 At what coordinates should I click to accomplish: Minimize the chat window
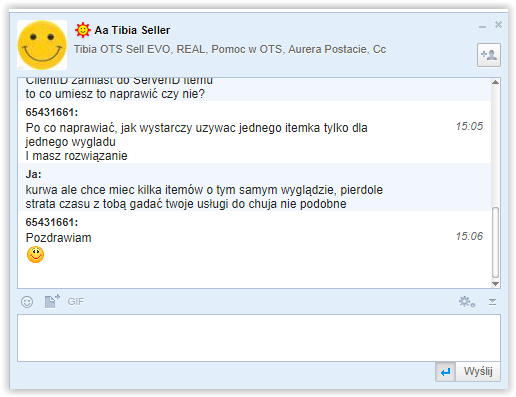pyautogui.click(x=482, y=27)
